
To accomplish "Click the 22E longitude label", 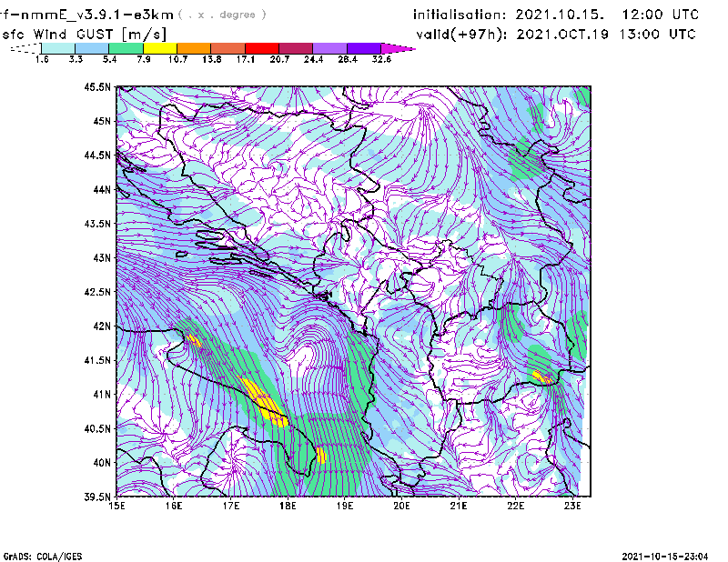I will [516, 506].
